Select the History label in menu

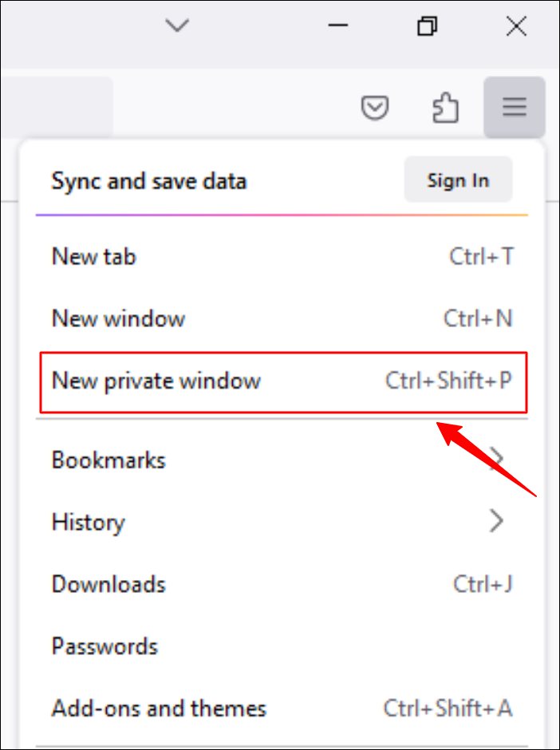click(x=89, y=523)
